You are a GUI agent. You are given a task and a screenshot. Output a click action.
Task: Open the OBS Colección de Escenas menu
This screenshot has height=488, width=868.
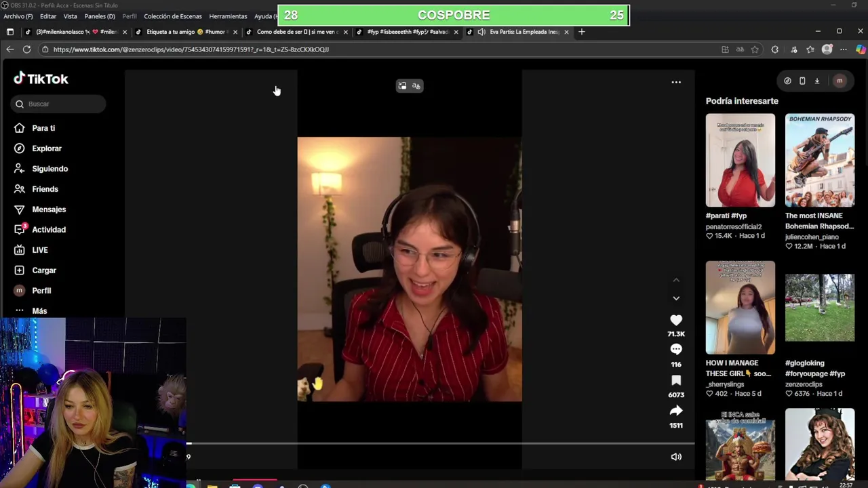click(173, 16)
